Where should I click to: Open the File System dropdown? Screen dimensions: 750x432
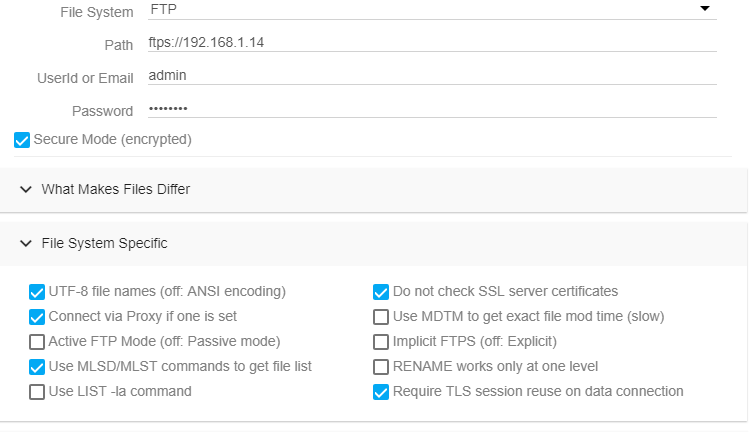430,12
